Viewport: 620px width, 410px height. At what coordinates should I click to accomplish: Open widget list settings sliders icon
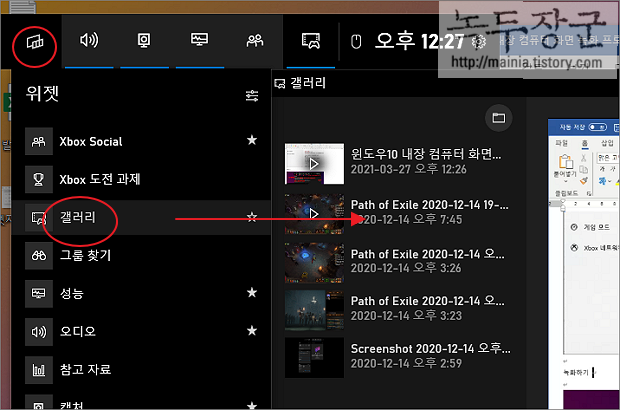pos(252,95)
